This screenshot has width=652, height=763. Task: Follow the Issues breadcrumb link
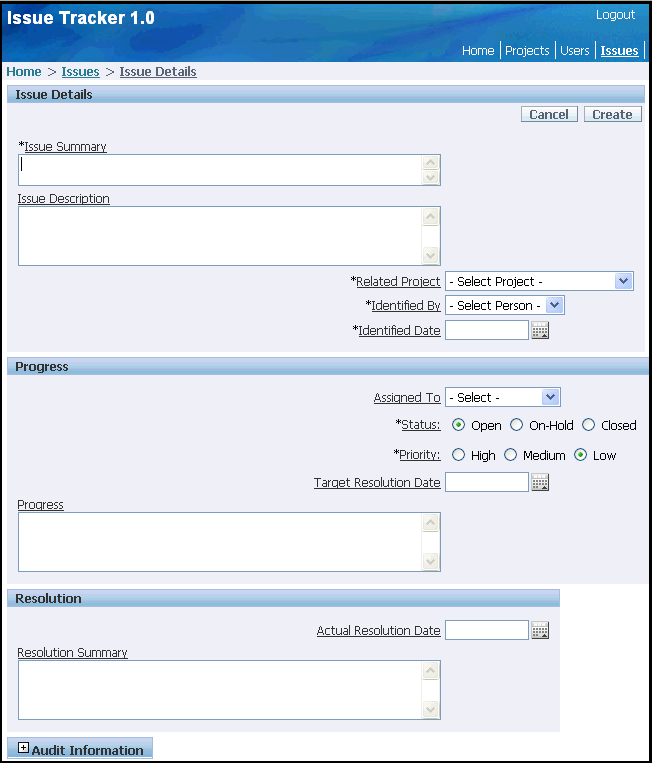pos(80,72)
